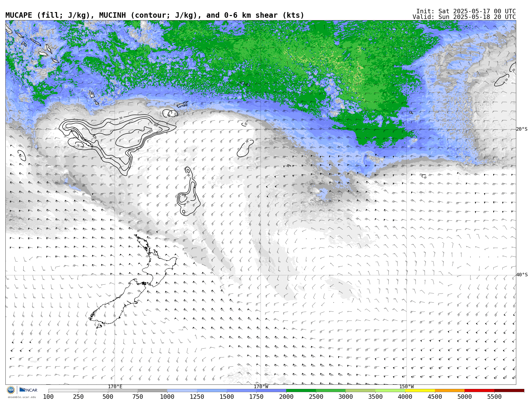Click the colorbar label 250
532x400 pixels.
pyautogui.click(x=78, y=397)
